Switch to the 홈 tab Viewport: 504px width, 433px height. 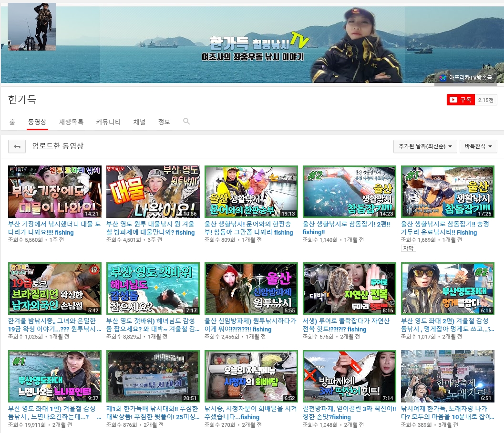12,122
